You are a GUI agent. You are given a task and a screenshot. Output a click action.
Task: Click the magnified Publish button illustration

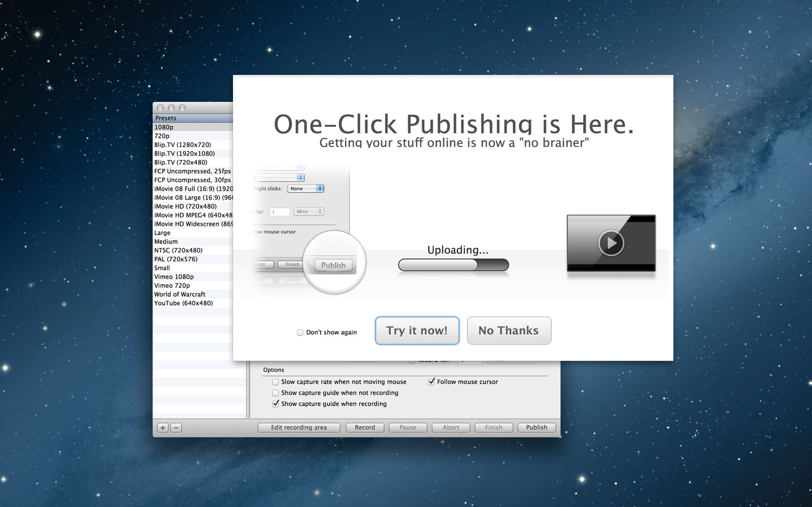point(334,265)
